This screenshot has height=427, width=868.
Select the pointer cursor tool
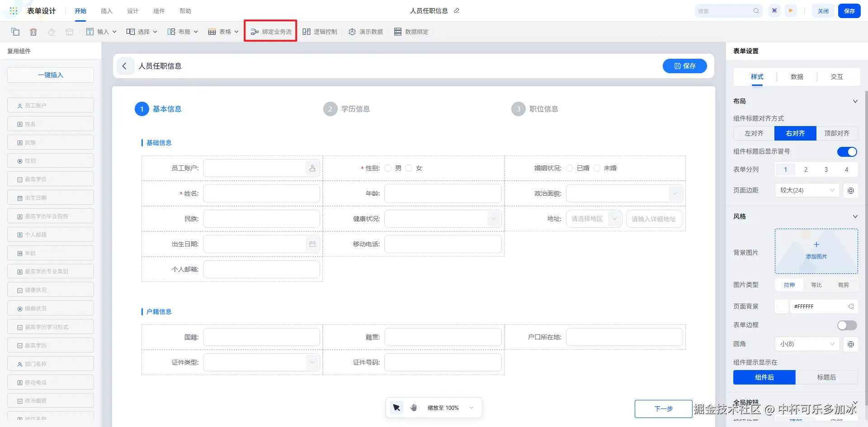tap(396, 408)
